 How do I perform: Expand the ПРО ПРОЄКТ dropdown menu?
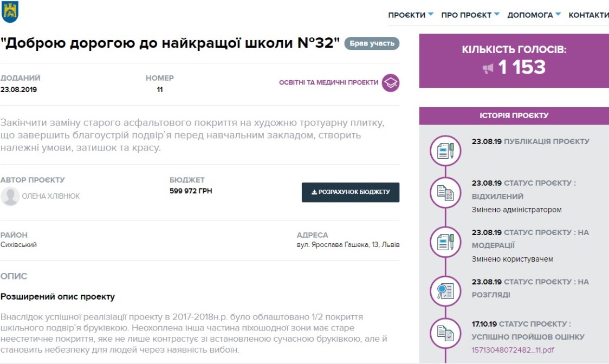(x=470, y=15)
